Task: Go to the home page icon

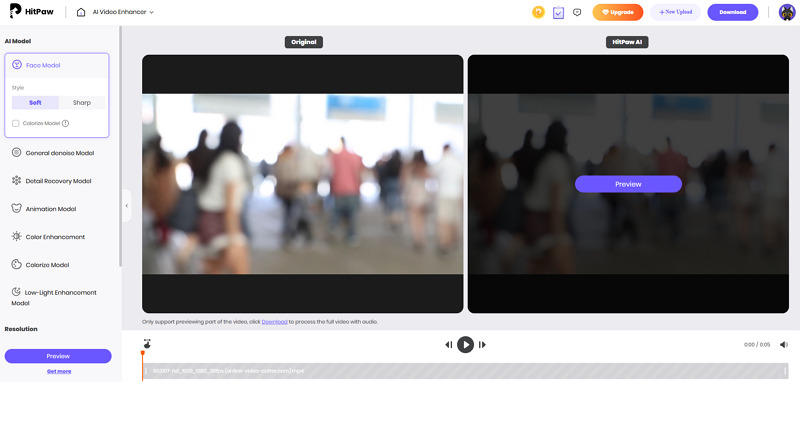Action: click(81, 12)
